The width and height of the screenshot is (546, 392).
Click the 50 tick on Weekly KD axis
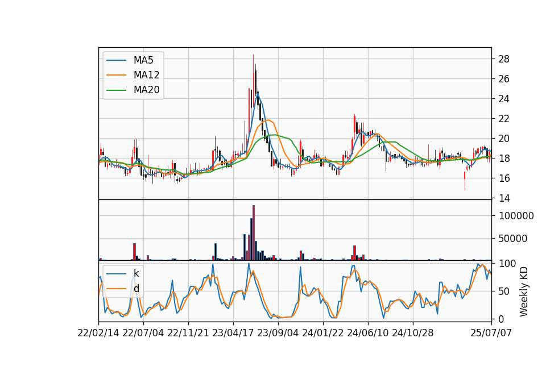pos(504,291)
